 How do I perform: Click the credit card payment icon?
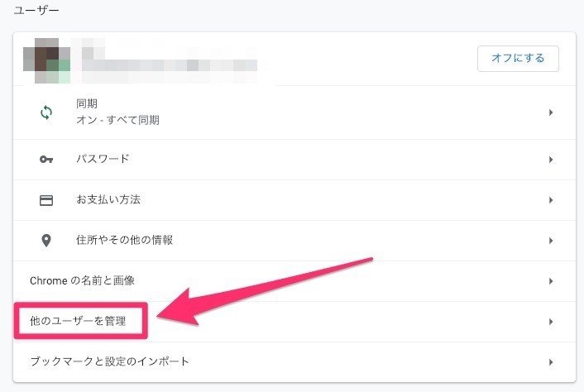(46, 200)
